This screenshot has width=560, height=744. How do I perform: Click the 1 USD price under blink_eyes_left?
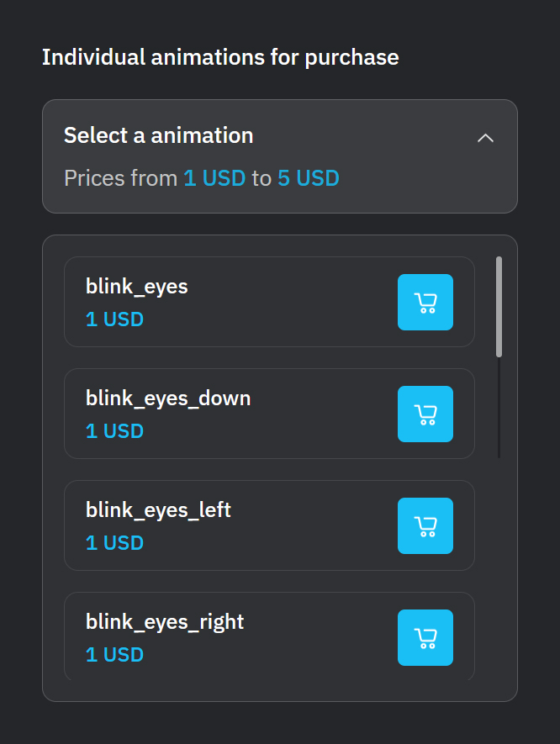(x=114, y=543)
